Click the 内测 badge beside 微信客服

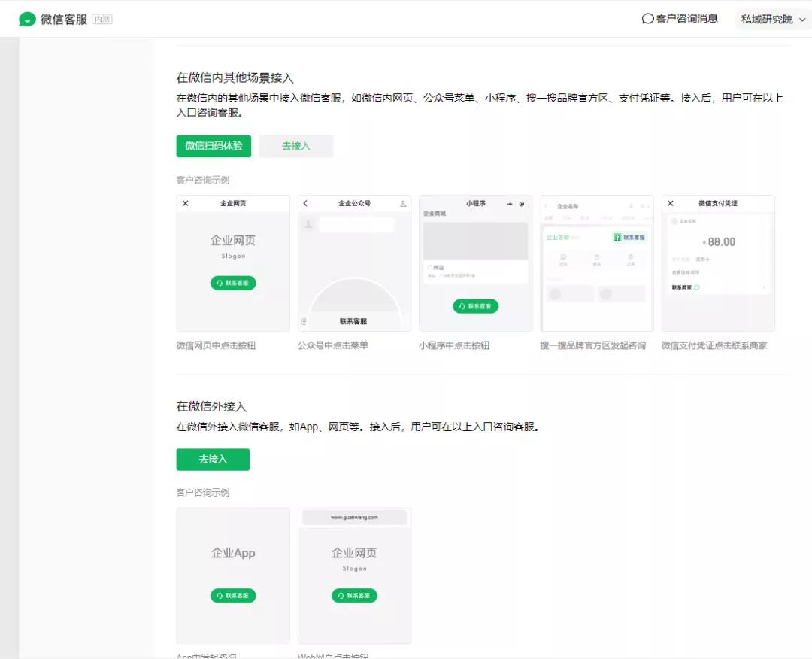[x=102, y=19]
